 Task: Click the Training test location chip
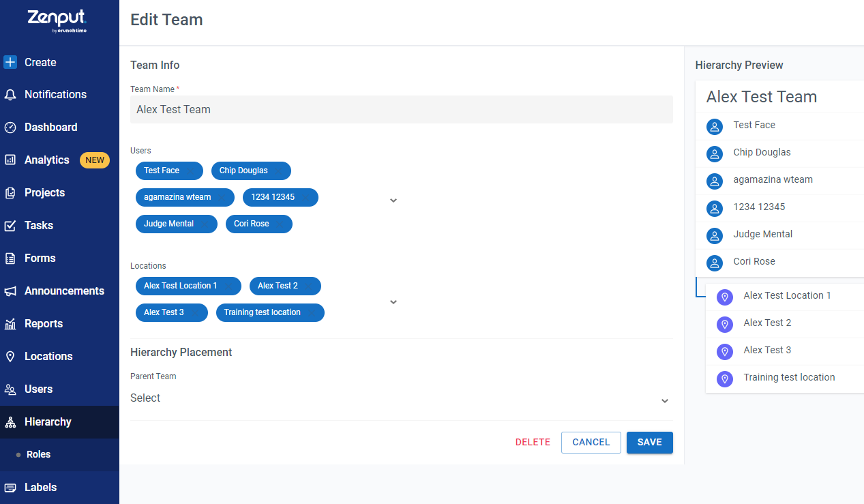[270, 312]
